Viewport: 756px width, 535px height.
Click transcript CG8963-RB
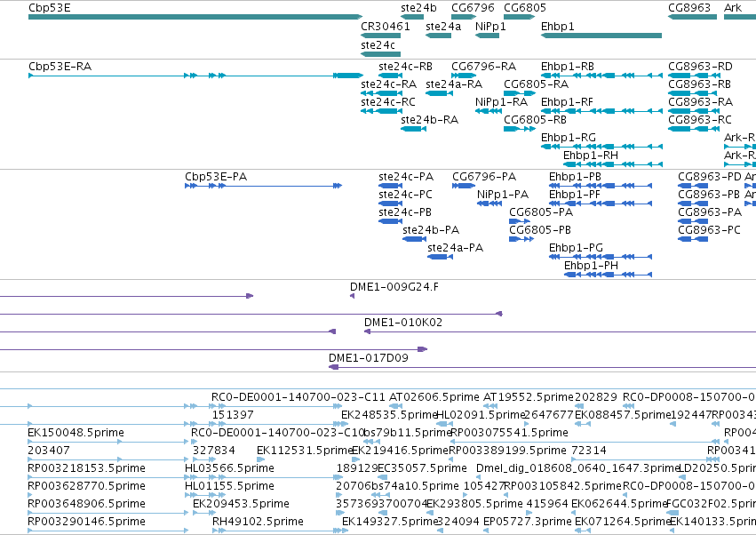[x=700, y=84]
